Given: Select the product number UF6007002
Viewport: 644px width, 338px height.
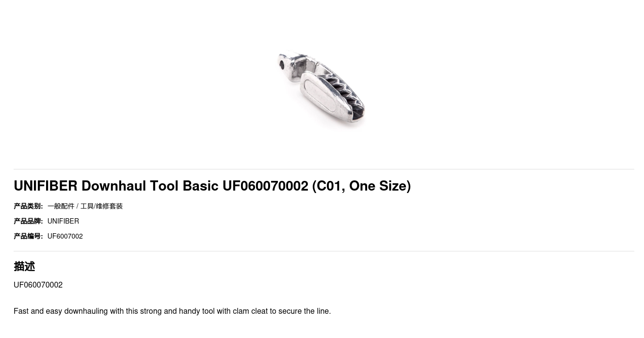Looking at the screenshot, I should (65, 236).
